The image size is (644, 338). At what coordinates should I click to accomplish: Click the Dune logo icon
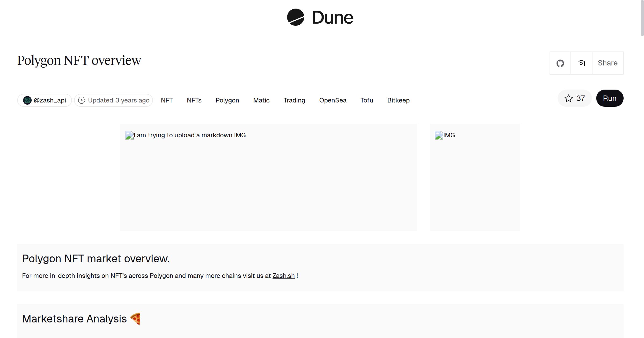(x=295, y=17)
